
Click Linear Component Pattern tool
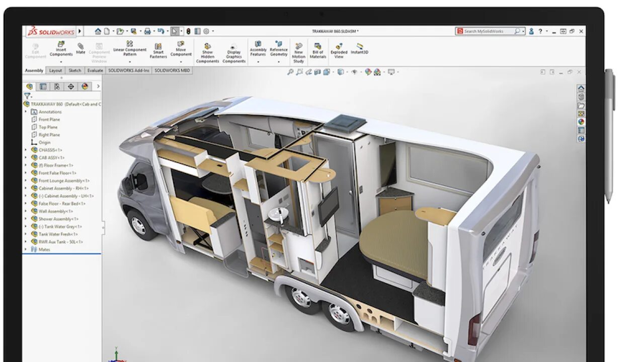tap(130, 49)
